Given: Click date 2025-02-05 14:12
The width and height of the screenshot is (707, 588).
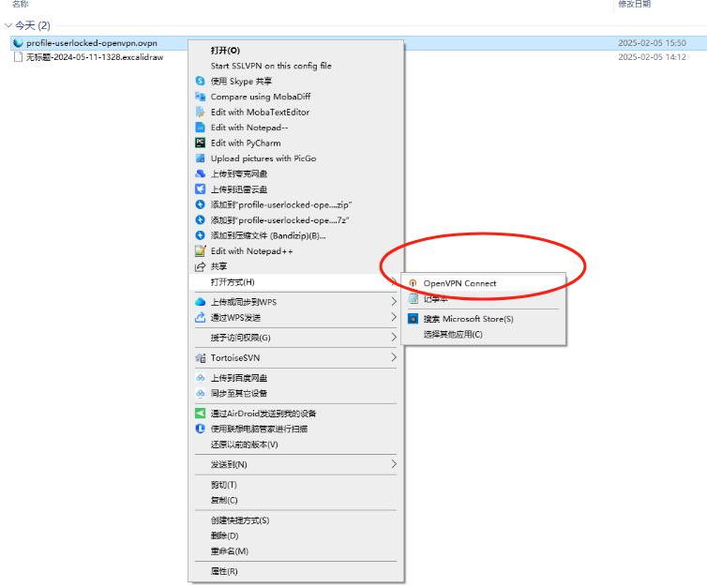Looking at the screenshot, I should (x=652, y=57).
